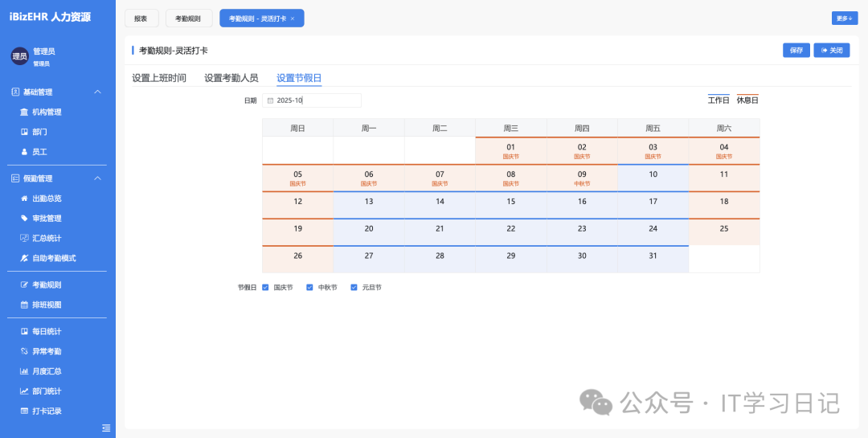The width and height of the screenshot is (868, 438).
Task: Click the 排班视图 calendar icon in sidebar
Action: (x=24, y=305)
